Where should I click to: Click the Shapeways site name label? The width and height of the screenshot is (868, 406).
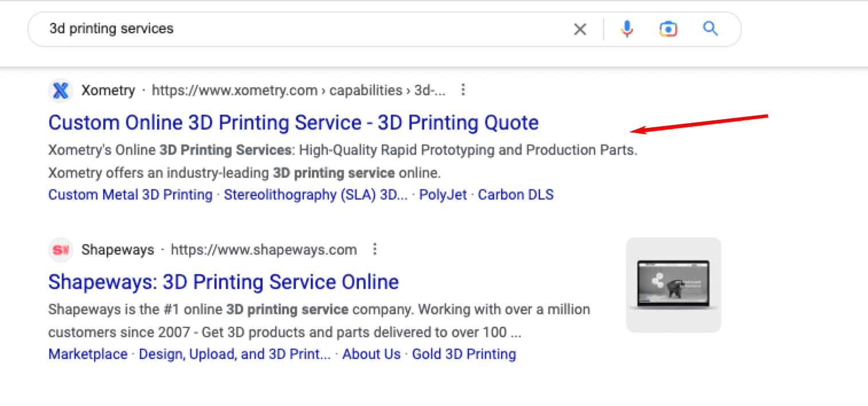click(118, 250)
